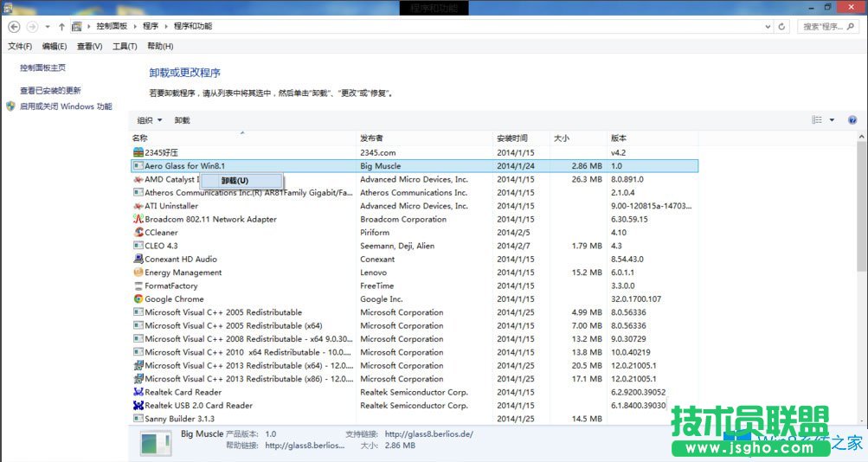Screen dimensions: 868x462
Task: Select Microsoft Visual C++ 2010 x64 Redistributable
Action: pyautogui.click(x=414, y=352)
